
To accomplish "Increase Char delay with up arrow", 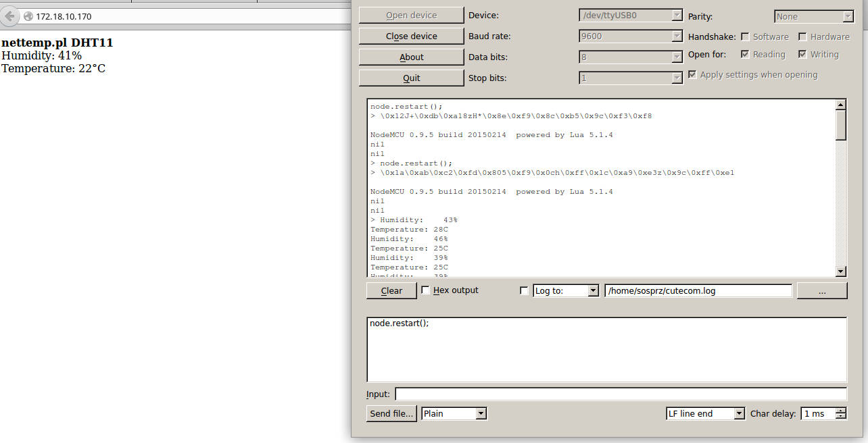I will coord(840,410).
